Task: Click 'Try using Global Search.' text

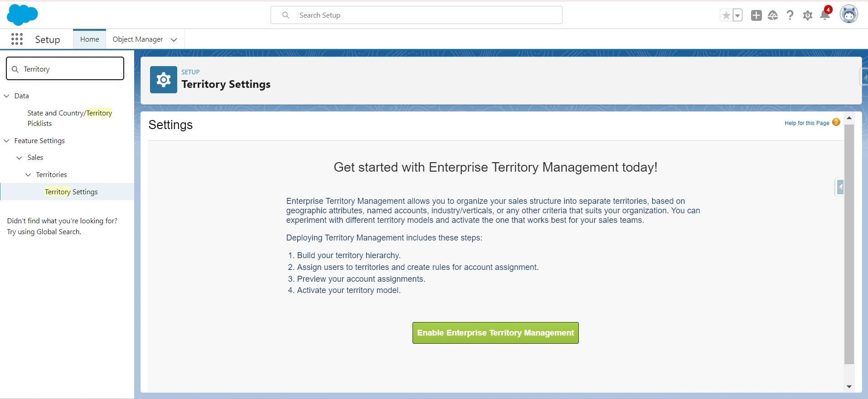Action: pyautogui.click(x=44, y=232)
